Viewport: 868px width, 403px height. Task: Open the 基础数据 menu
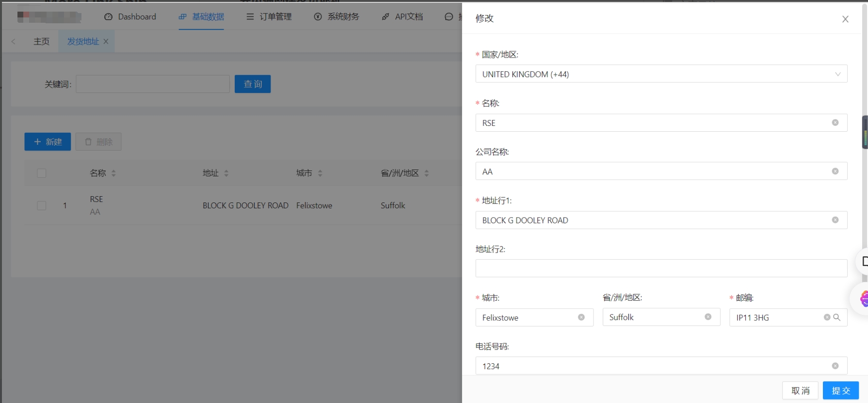[x=201, y=16]
